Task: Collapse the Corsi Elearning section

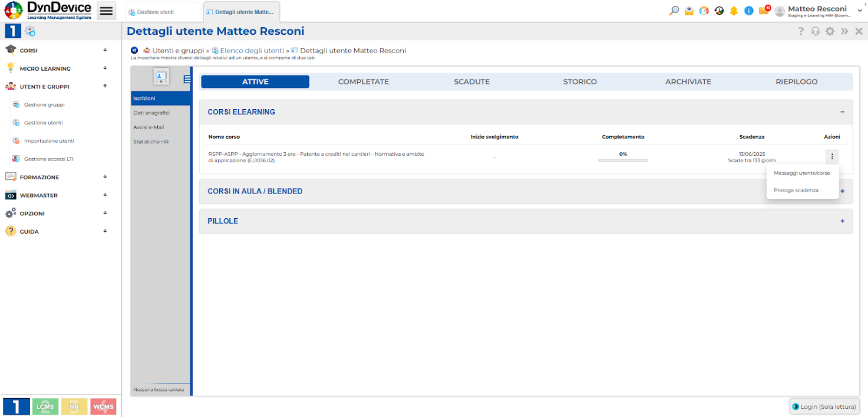Action: 842,112
